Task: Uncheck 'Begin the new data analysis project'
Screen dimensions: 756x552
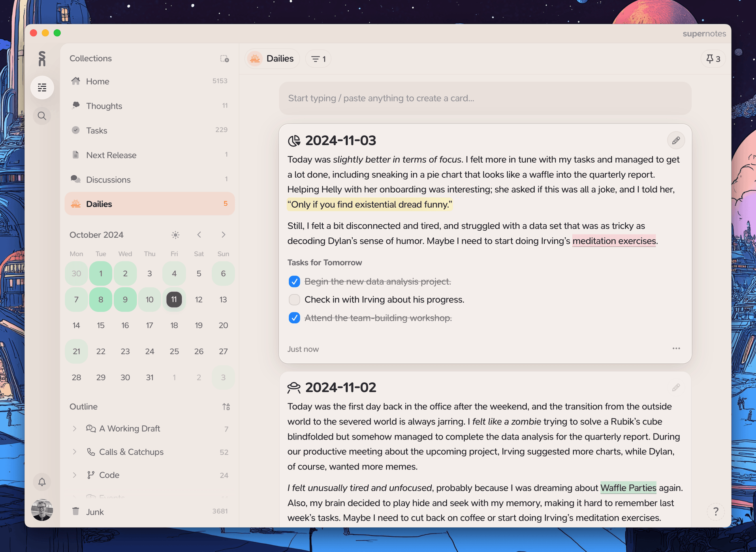Action: pos(294,282)
